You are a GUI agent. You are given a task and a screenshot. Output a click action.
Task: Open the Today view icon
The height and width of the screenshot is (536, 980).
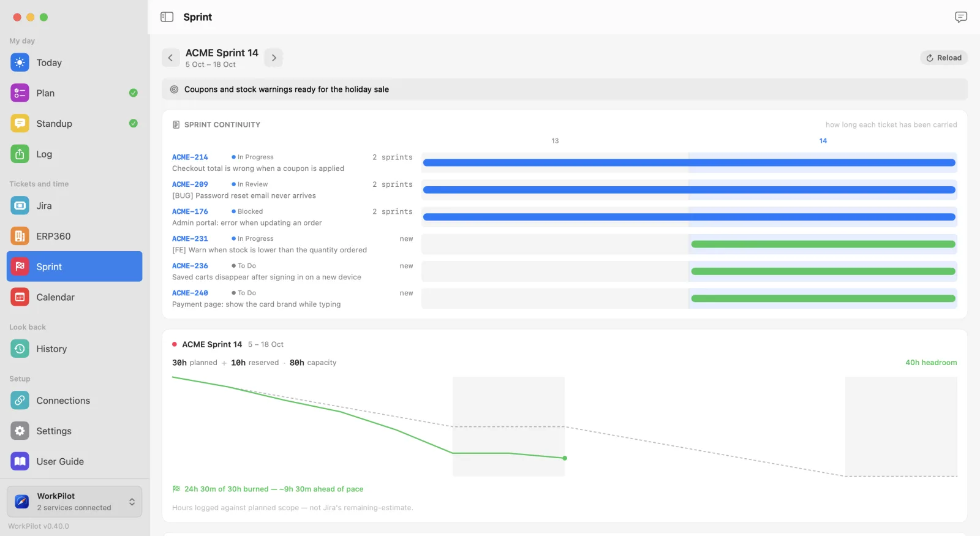20,62
